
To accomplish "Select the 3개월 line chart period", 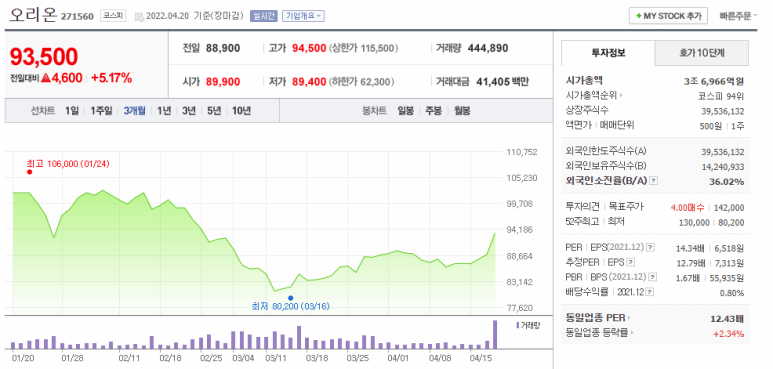I will [x=135, y=111].
